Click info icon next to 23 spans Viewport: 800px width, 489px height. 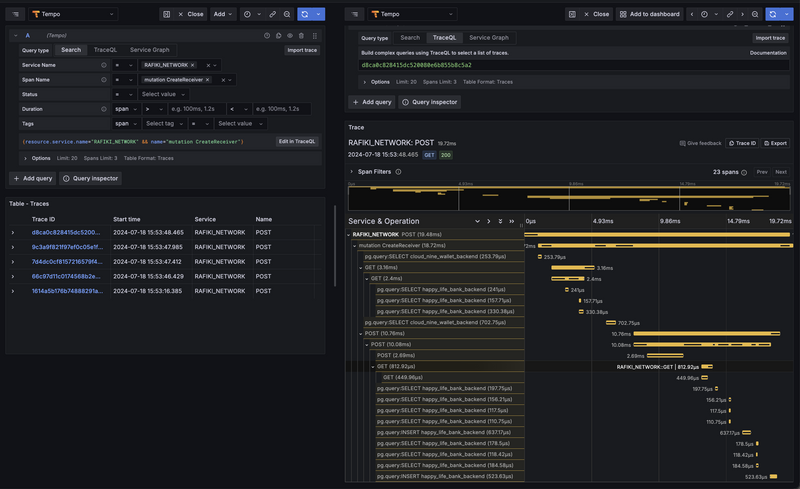744,173
